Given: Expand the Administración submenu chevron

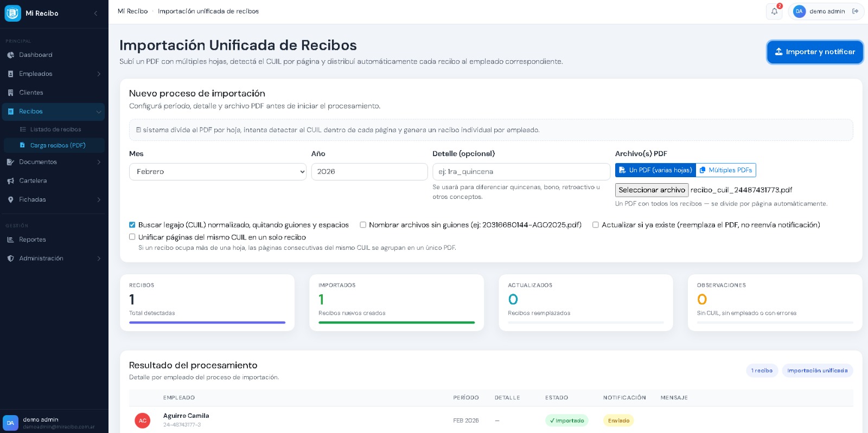Looking at the screenshot, I should 99,258.
